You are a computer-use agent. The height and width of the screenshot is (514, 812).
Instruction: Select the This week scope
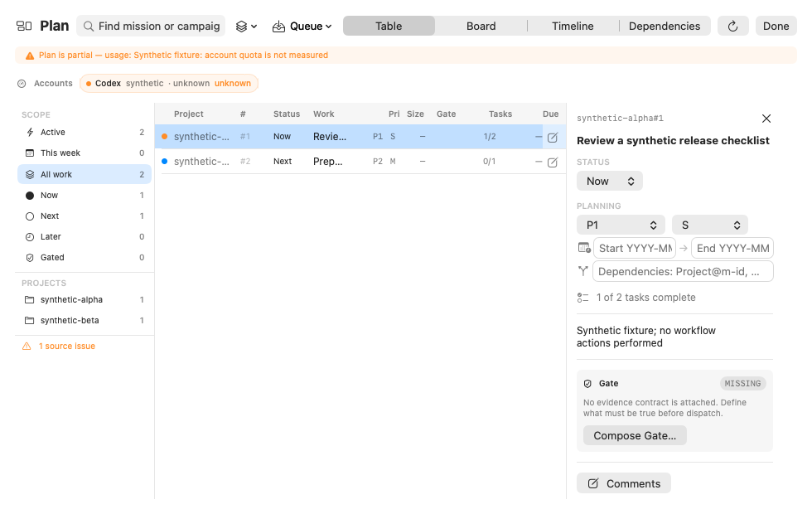85,153
